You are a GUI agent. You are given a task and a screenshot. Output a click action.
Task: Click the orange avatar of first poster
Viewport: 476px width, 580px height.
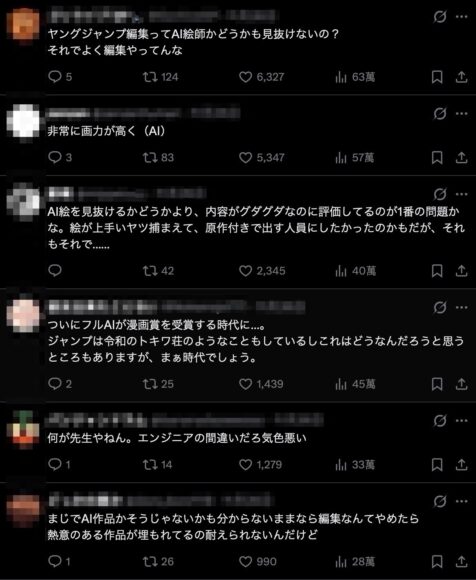click(23, 25)
